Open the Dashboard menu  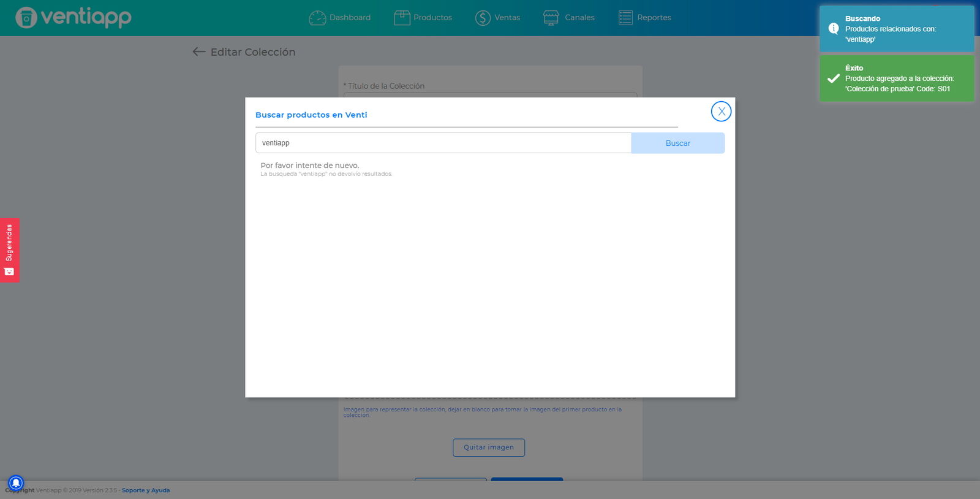click(340, 18)
